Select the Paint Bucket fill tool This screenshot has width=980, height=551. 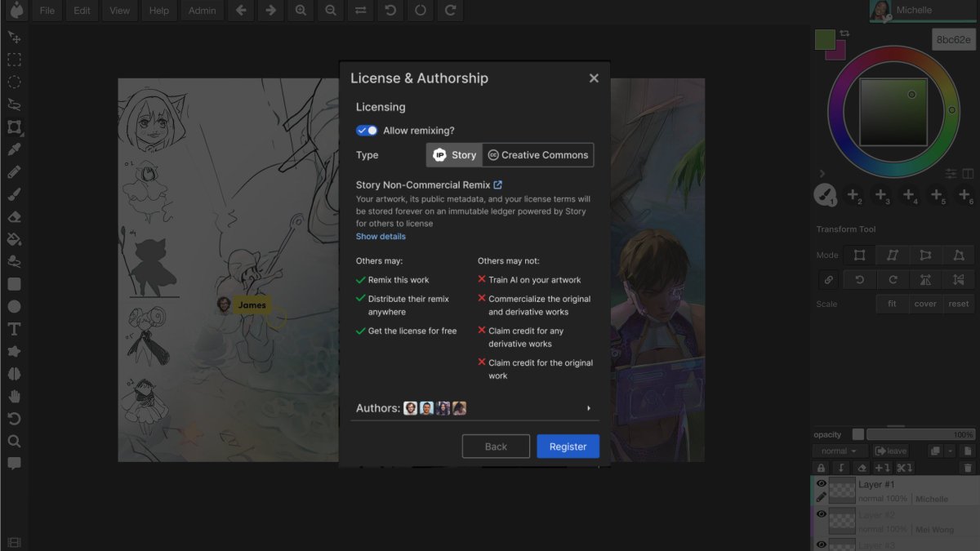[x=14, y=239]
